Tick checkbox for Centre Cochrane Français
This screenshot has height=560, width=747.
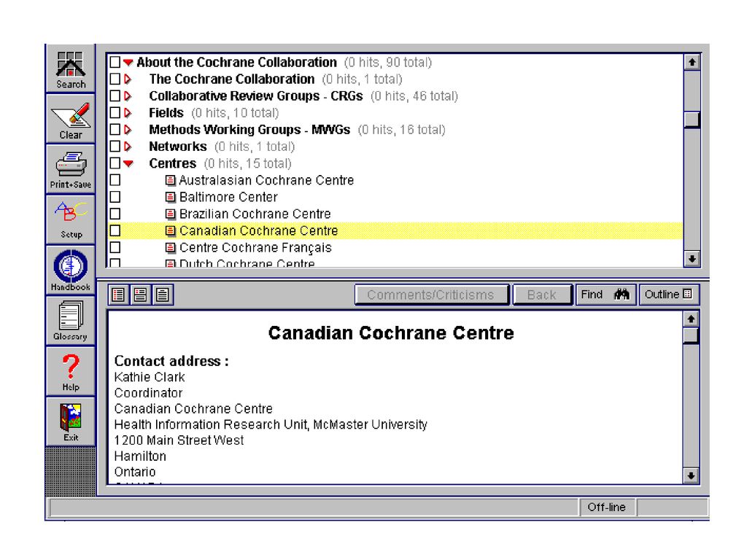115,248
